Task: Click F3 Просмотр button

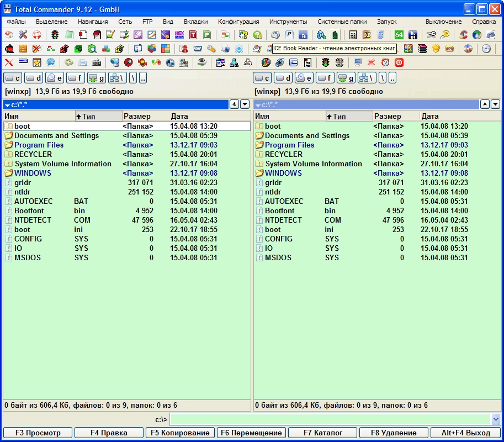Action: tap(38, 433)
